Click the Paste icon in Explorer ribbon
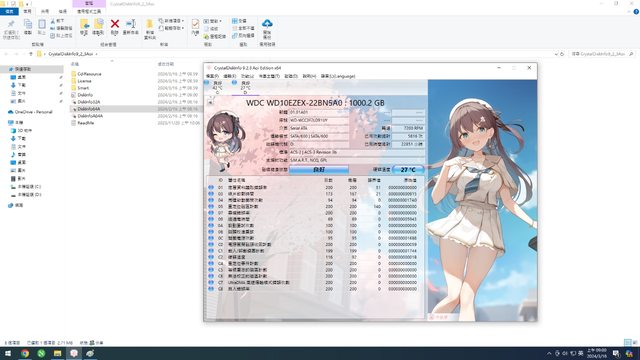 pos(42,24)
